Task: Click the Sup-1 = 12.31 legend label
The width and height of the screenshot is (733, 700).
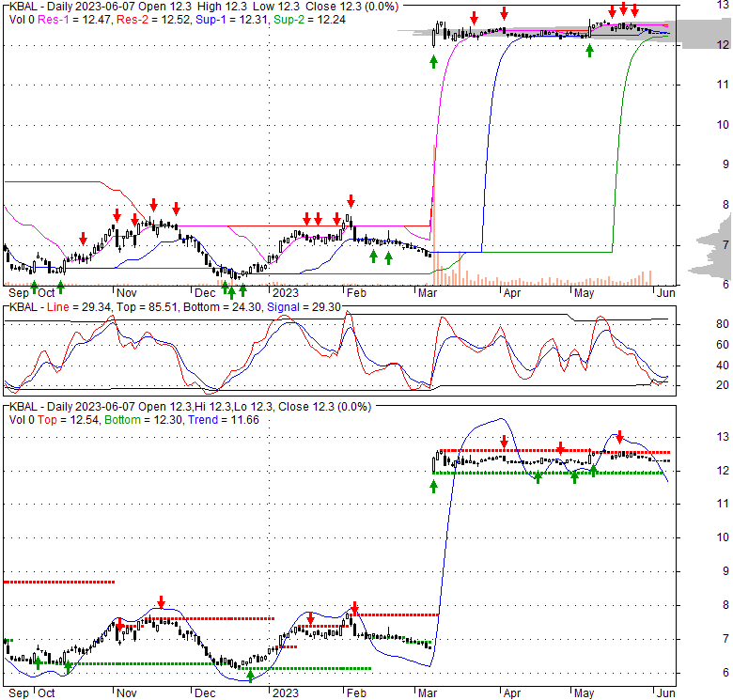Action: 232,20
